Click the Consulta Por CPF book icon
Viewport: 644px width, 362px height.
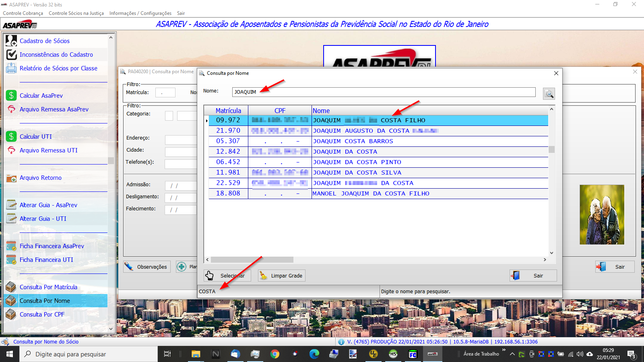(x=11, y=314)
